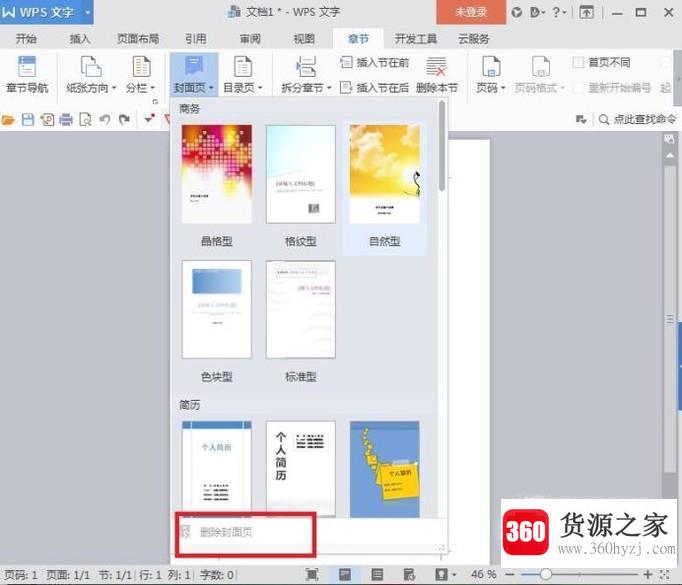This screenshot has width=682, height=585.
Task: Select the outline view icon in status bar
Action: tap(377, 575)
